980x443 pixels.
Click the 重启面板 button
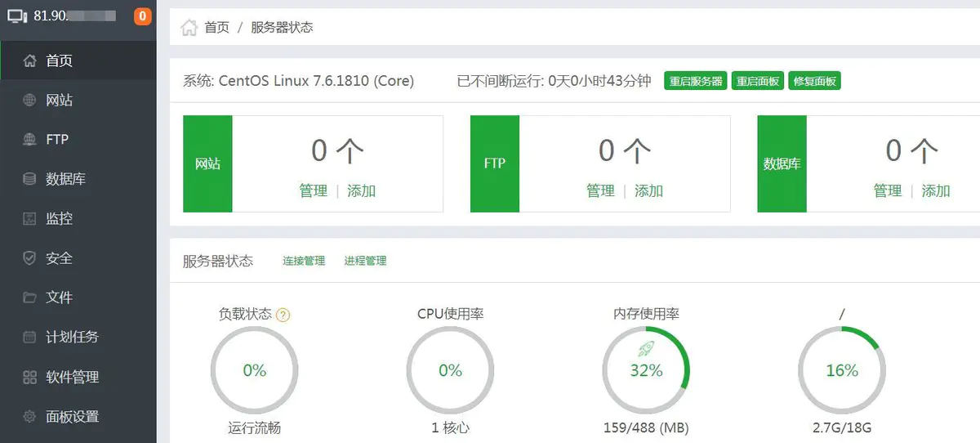point(758,81)
